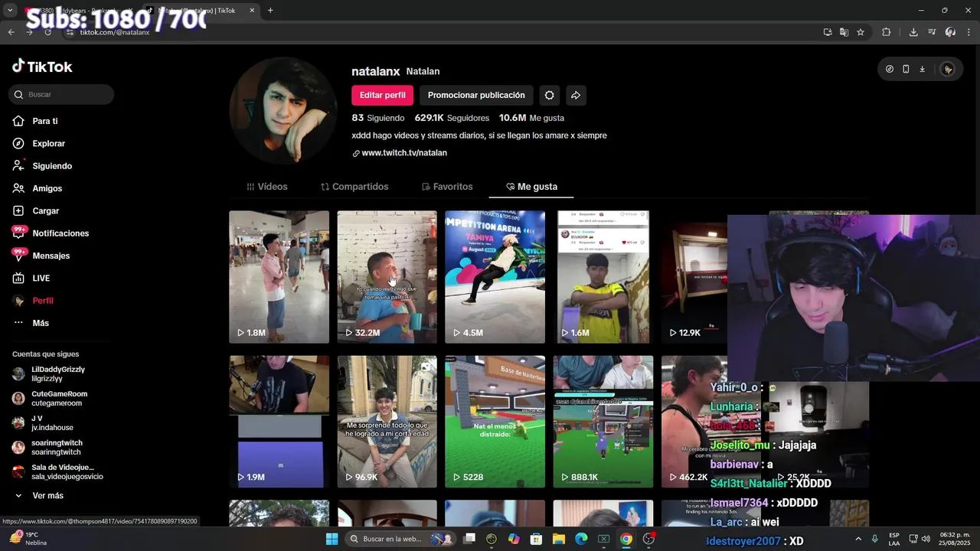This screenshot has height=551, width=980.
Task: Open the video with 888.1K views
Action: point(603,422)
